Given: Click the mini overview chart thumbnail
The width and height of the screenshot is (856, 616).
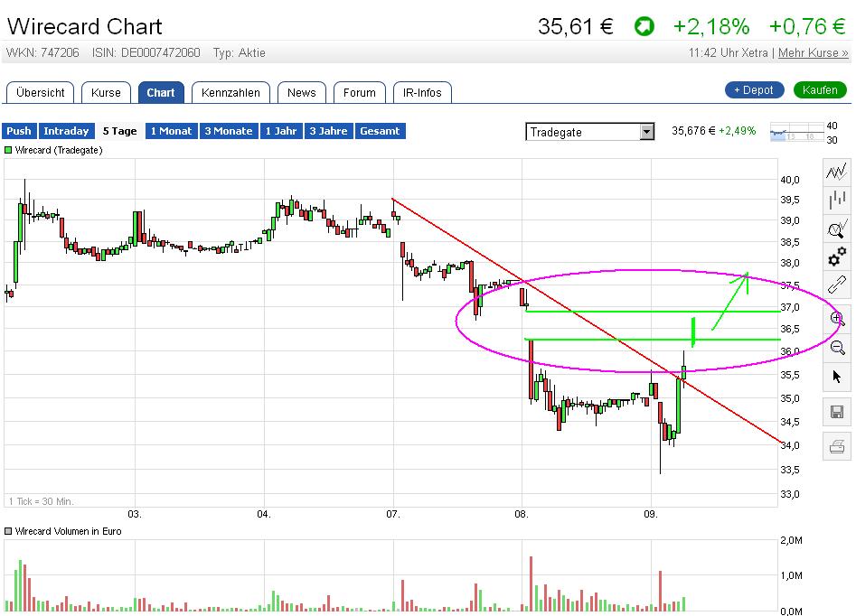Looking at the screenshot, I should tap(796, 133).
